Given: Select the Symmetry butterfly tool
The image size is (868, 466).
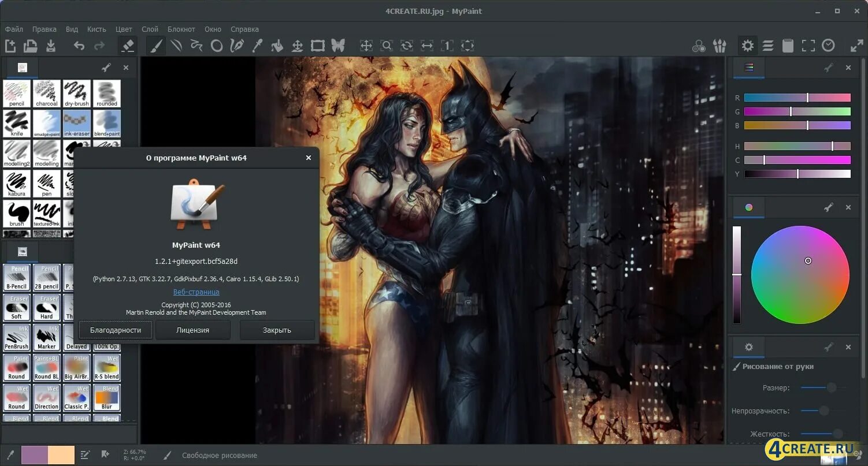Looking at the screenshot, I should click(x=338, y=46).
